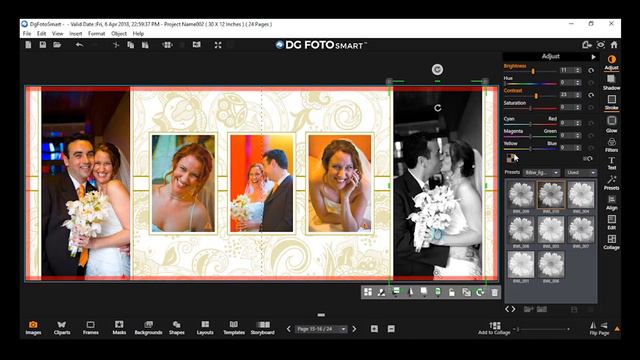Viewport: 640px width, 360px height.
Task: Expand the bottom panel using the orange triangle
Action: [x=617, y=328]
